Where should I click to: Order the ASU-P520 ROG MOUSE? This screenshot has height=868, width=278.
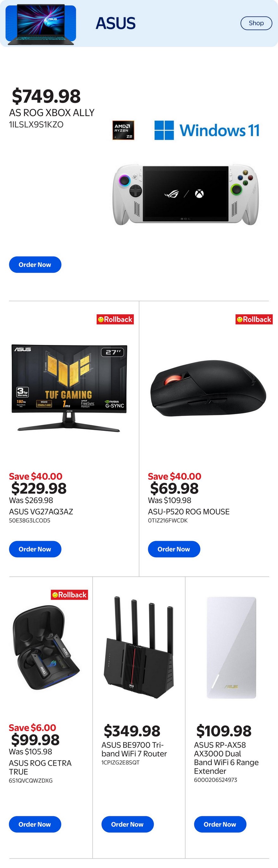point(174,549)
